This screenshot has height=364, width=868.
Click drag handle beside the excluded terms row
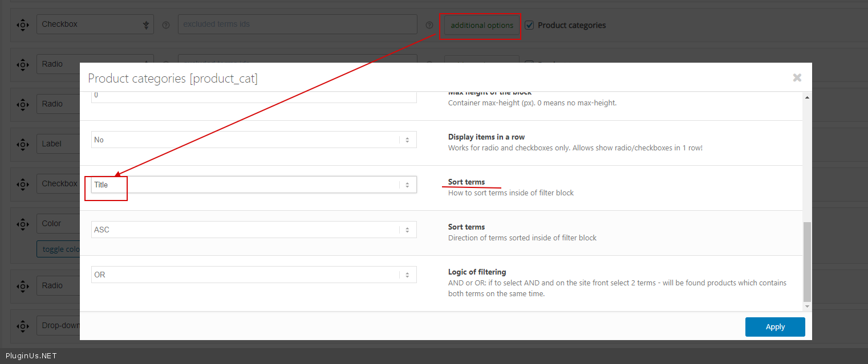22,24
